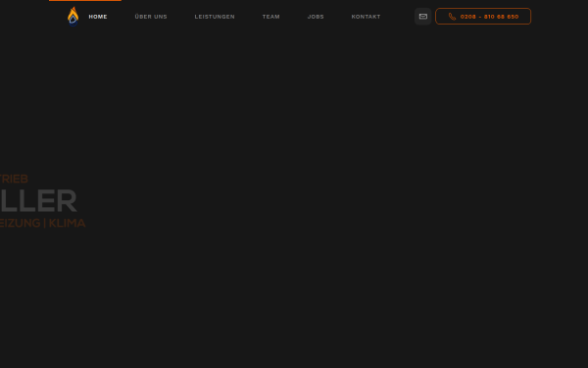Click the EIZUNG | KLIMA subtitle text
588x368 pixels.
[43, 223]
